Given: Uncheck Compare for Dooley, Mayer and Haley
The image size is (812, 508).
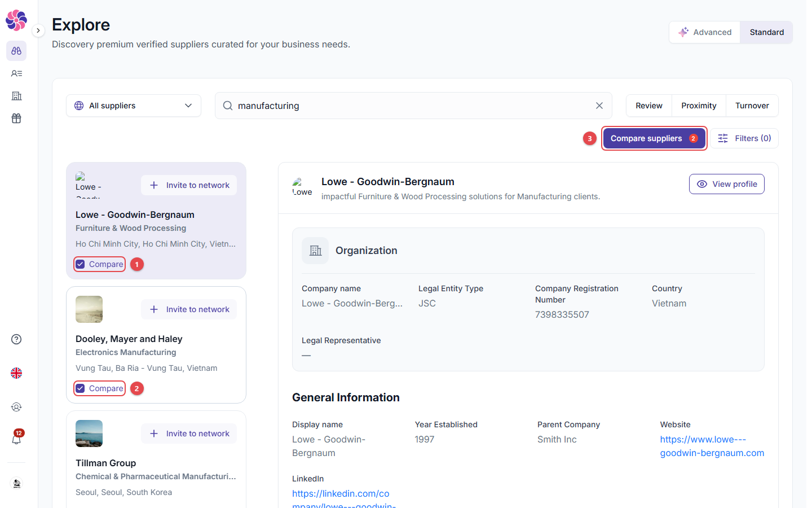Looking at the screenshot, I should pos(80,388).
